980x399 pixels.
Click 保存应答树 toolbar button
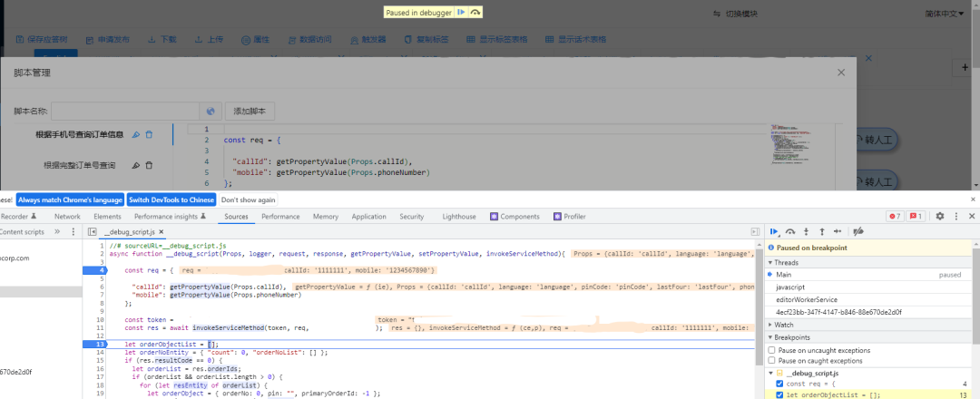42,39
